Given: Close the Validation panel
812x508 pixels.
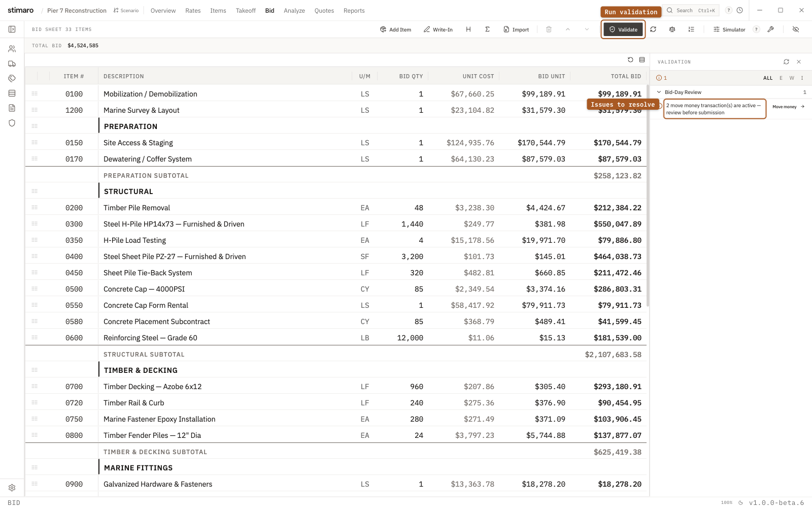Looking at the screenshot, I should (799, 61).
